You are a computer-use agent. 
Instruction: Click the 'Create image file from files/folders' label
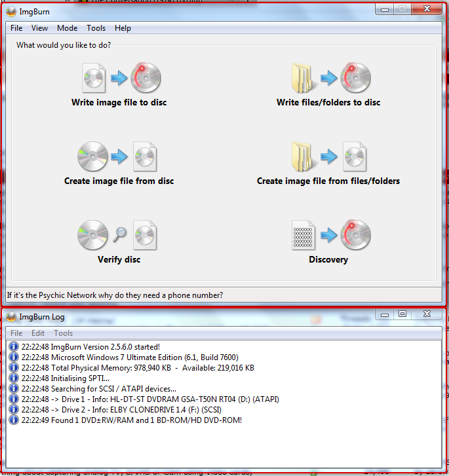point(328,181)
